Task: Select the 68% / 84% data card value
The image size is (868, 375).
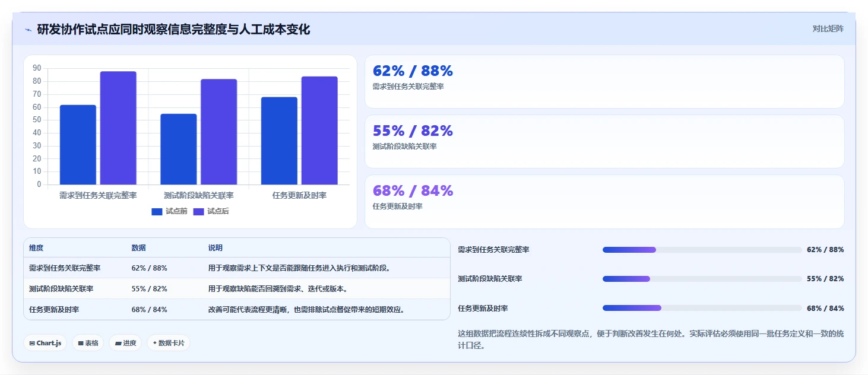Action: (413, 191)
